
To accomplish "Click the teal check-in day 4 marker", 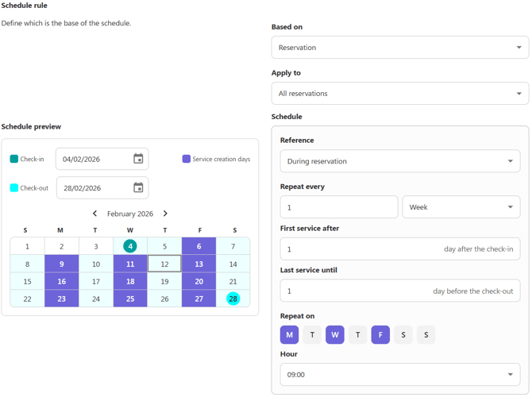I will click(x=130, y=246).
